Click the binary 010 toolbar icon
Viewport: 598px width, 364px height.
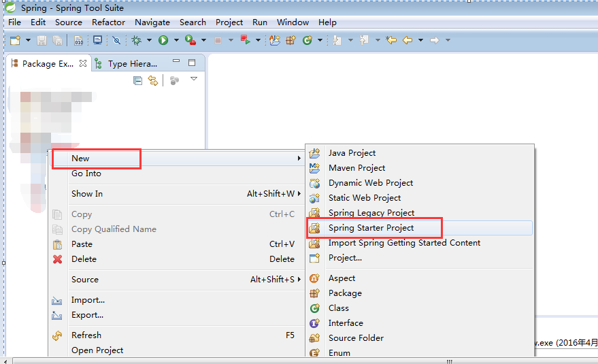coord(78,40)
